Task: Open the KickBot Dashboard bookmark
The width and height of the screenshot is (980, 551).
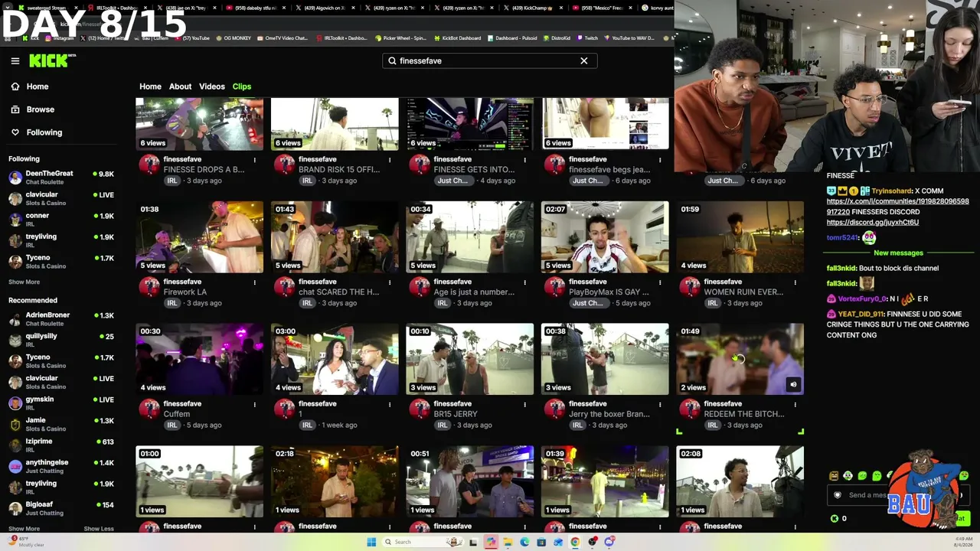Action: (x=459, y=38)
